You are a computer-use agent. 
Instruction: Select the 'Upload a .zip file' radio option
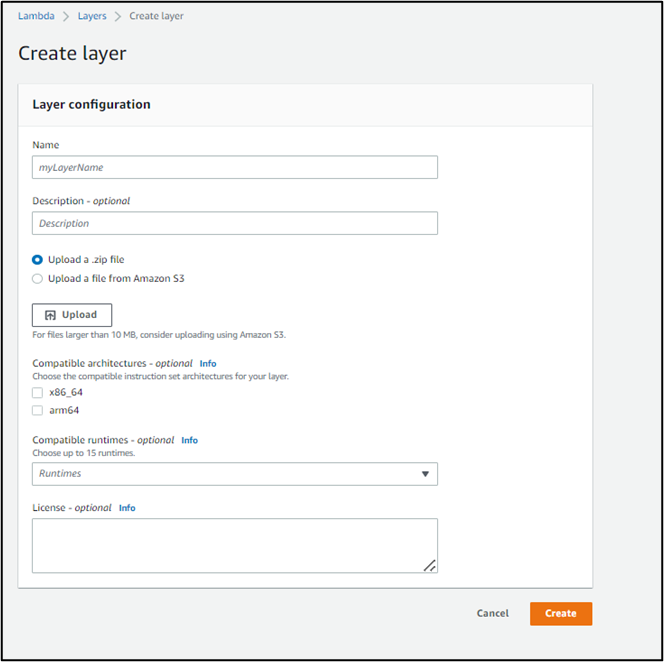[x=38, y=260]
